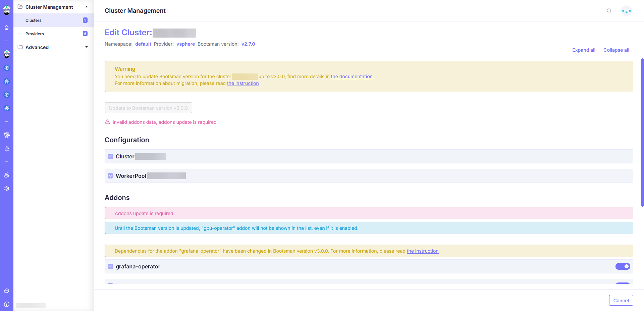Expand the WorkerPool configuration section
644x311 pixels.
(x=110, y=176)
